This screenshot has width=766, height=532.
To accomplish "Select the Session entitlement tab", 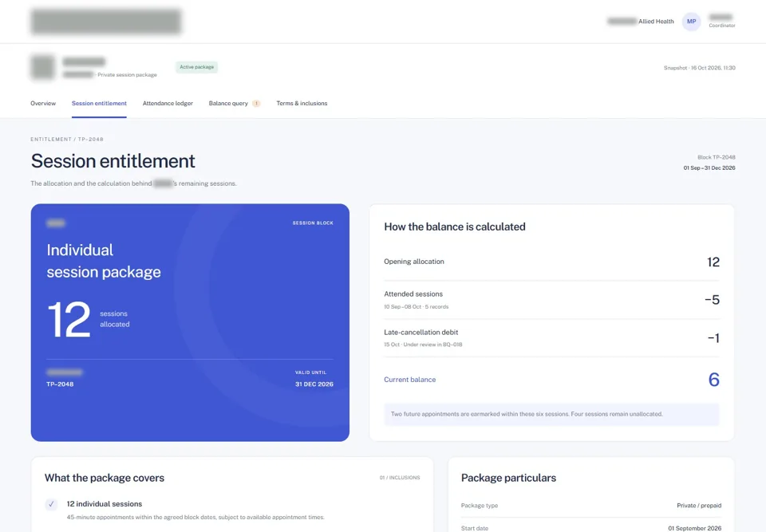I will point(99,104).
